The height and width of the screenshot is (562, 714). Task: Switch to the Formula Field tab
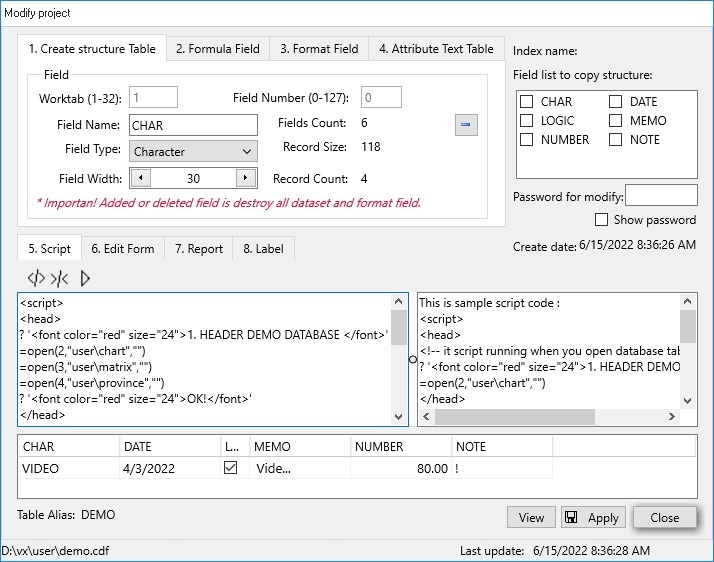[217, 49]
